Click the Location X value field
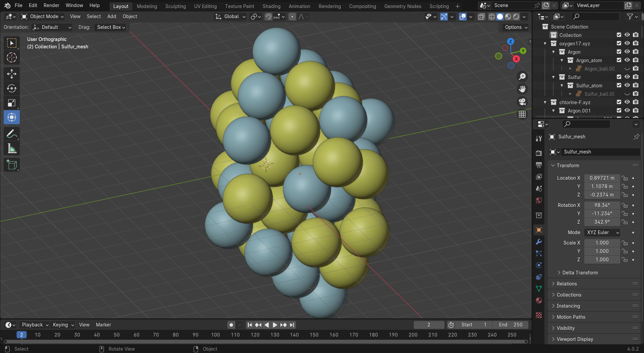Image resolution: width=644 pixels, height=353 pixels. [602, 178]
